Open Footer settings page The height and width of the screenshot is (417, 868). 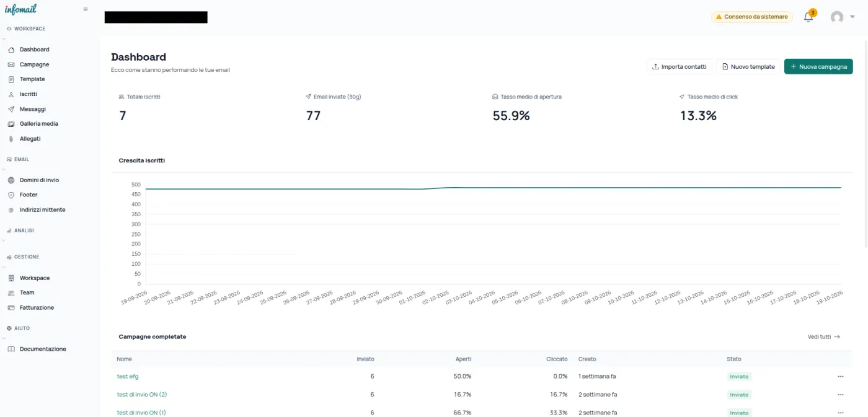pyautogui.click(x=29, y=195)
